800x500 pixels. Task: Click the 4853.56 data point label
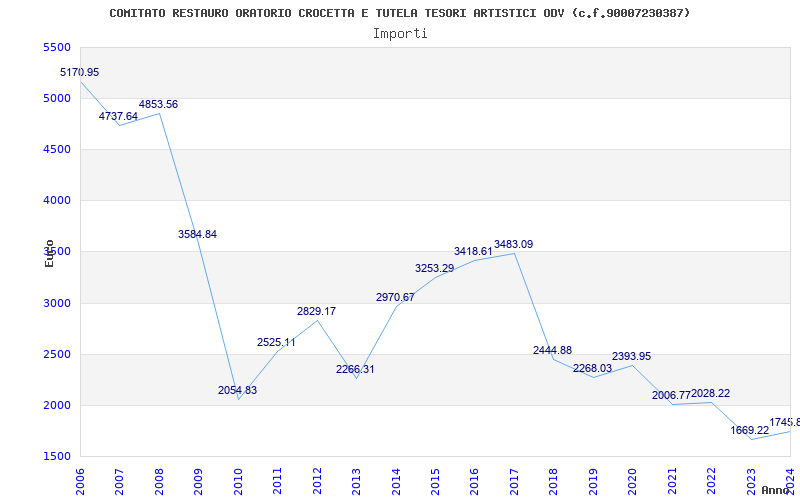click(158, 105)
